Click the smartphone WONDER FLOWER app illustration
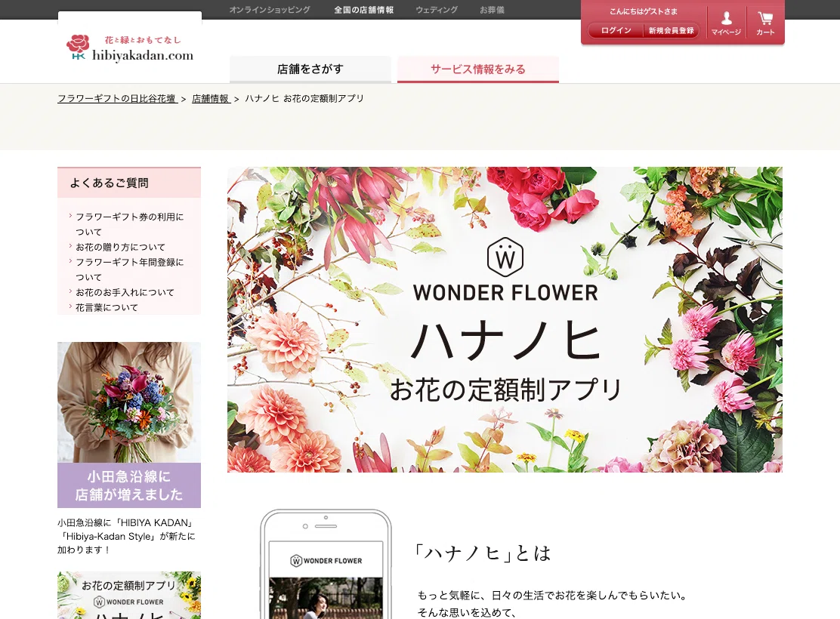Image resolution: width=840 pixels, height=619 pixels. 326,564
